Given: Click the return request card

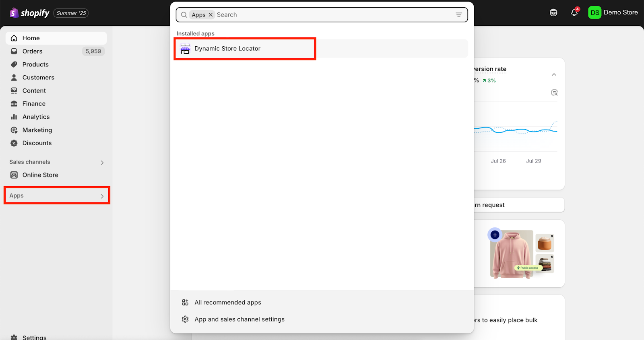Looking at the screenshot, I should [519, 205].
